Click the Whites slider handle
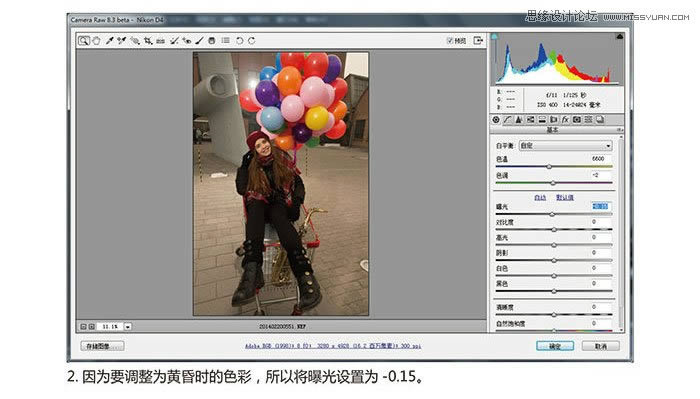The width and height of the screenshot is (700, 399). coord(554,276)
